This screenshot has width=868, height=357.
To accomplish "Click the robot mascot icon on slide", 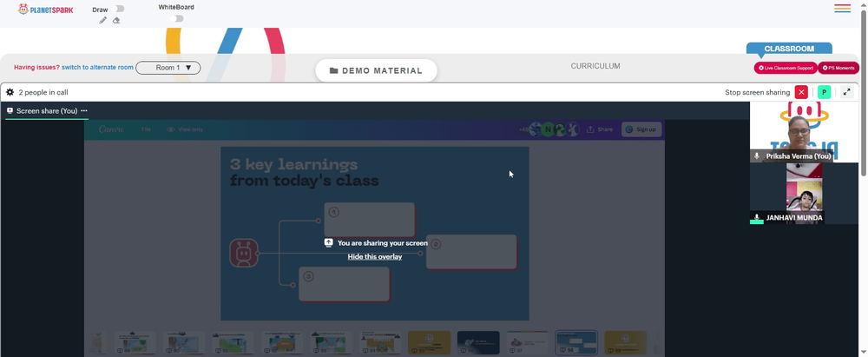I will pyautogui.click(x=244, y=254).
